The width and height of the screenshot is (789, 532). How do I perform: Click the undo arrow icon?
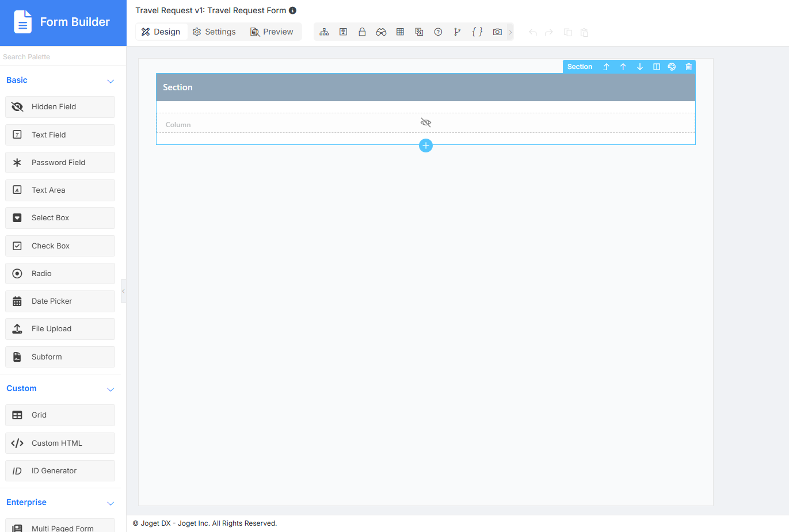coord(533,32)
